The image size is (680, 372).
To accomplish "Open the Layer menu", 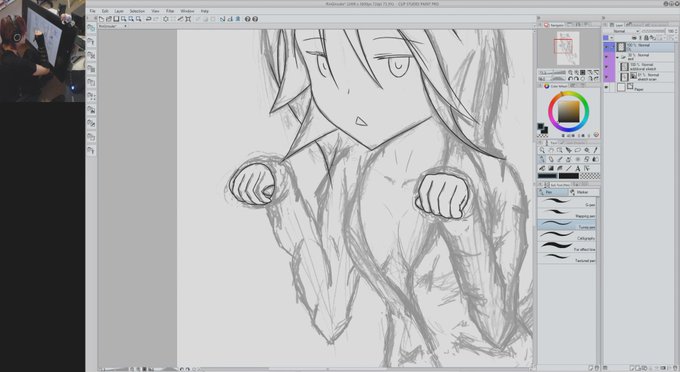I will click(119, 11).
